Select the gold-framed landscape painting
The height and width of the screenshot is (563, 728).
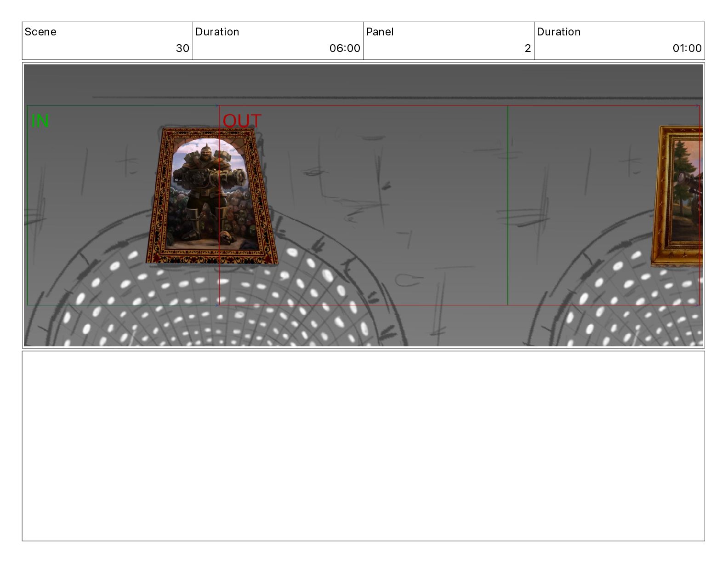pyautogui.click(x=677, y=196)
